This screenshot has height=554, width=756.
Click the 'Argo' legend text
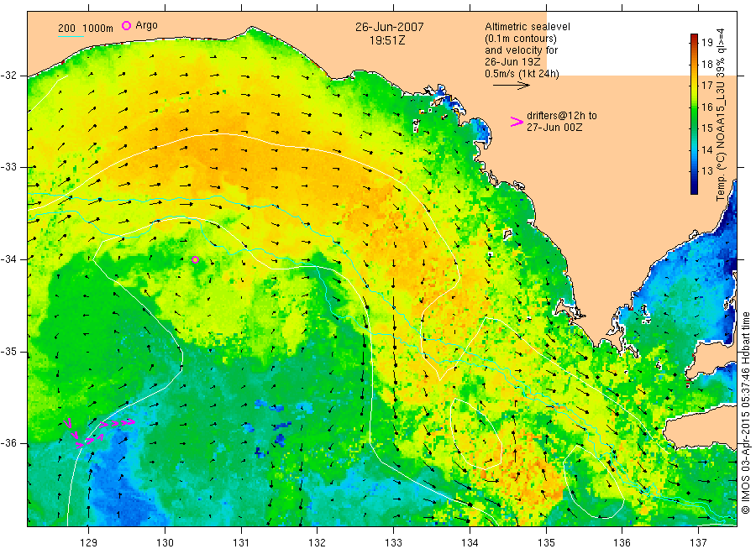pyautogui.click(x=146, y=25)
